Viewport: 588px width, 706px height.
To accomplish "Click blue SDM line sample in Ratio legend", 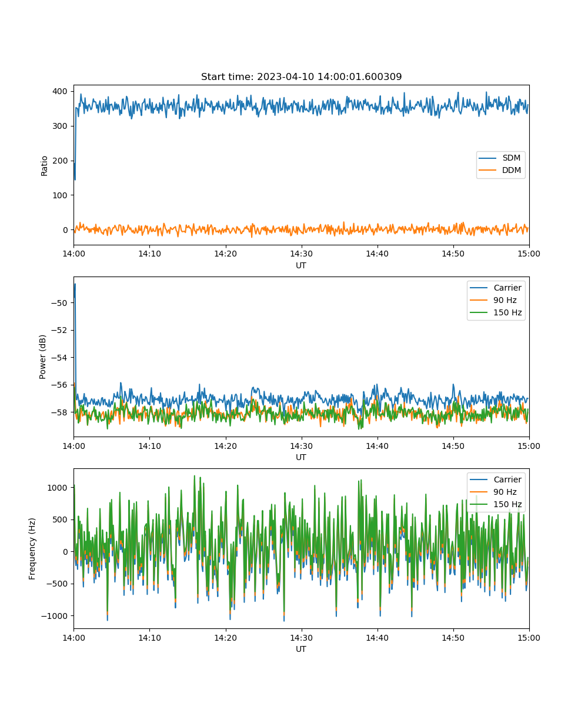I will coord(489,158).
